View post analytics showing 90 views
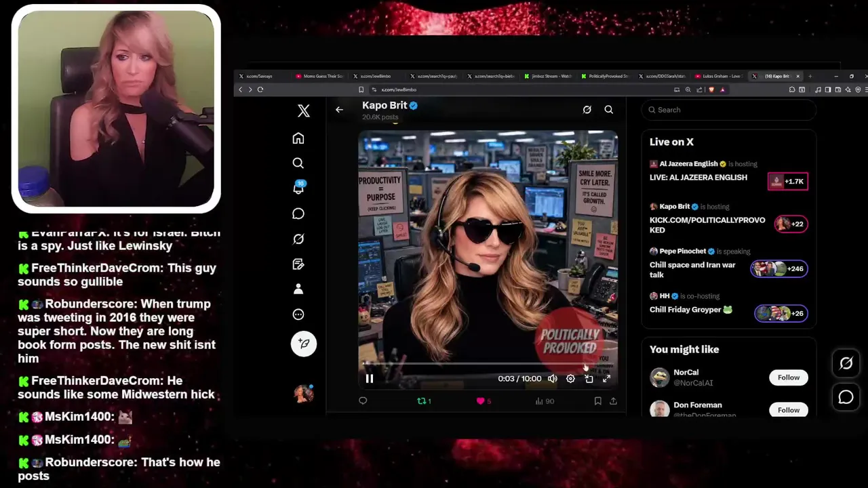The image size is (868, 488). (545, 401)
